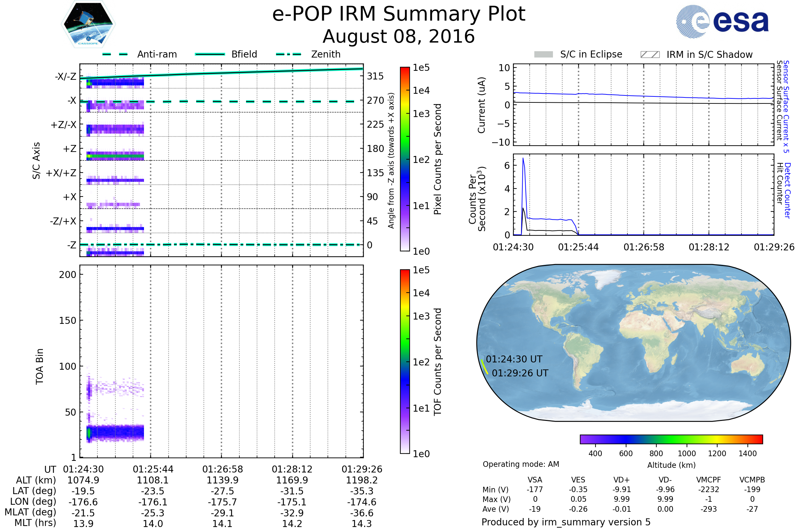Click the e-POP IRM Summary Plot title
The width and height of the screenshot is (798, 532).
[x=399, y=14]
